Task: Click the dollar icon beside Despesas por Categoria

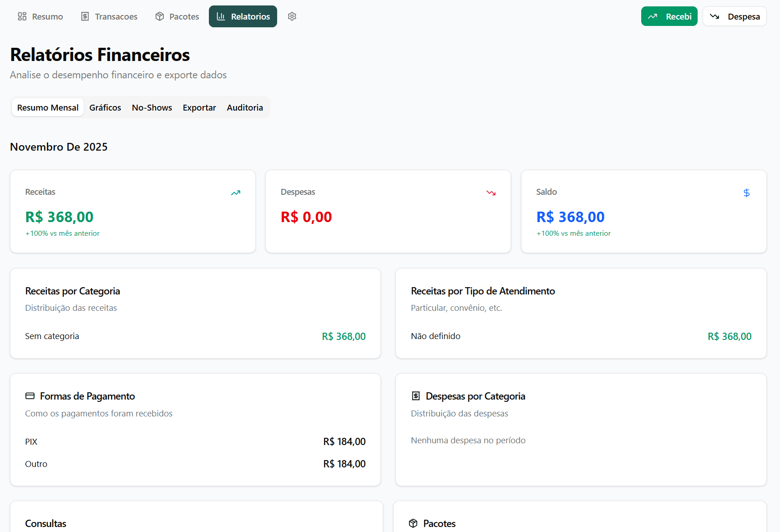Action: pyautogui.click(x=415, y=395)
